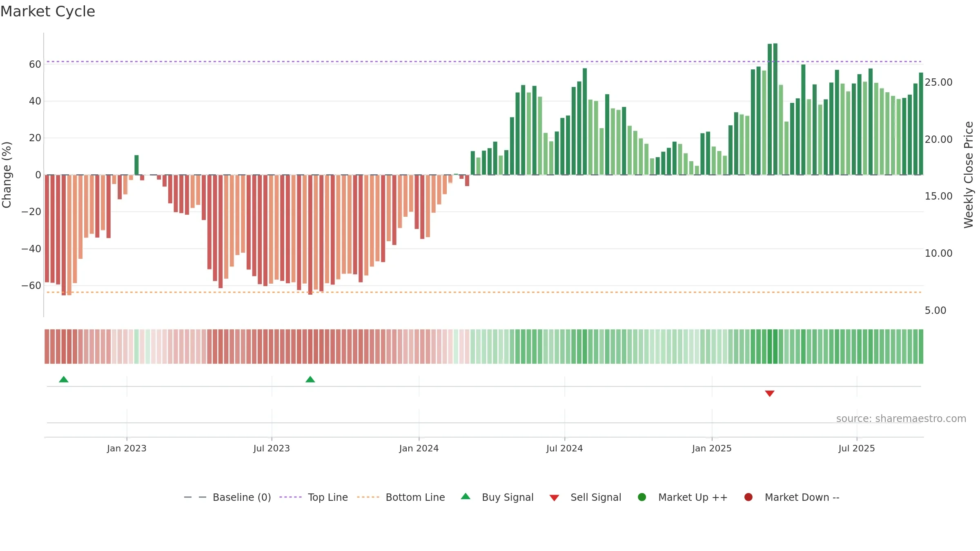Click the Jul 2025 axis label

click(857, 449)
